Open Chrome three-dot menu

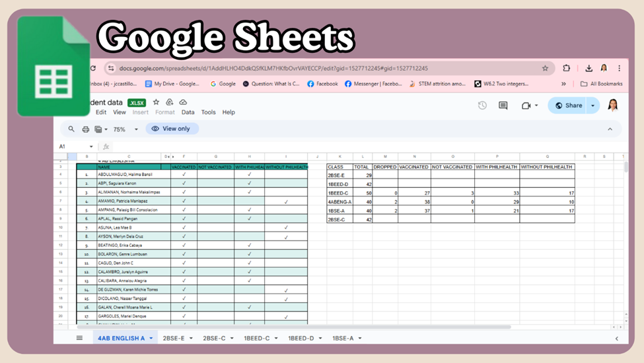[619, 68]
